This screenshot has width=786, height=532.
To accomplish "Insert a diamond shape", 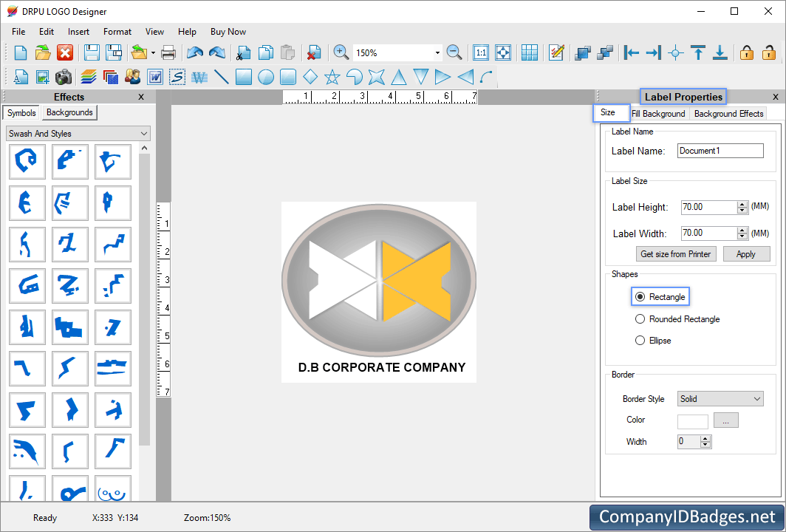I will pos(310,77).
